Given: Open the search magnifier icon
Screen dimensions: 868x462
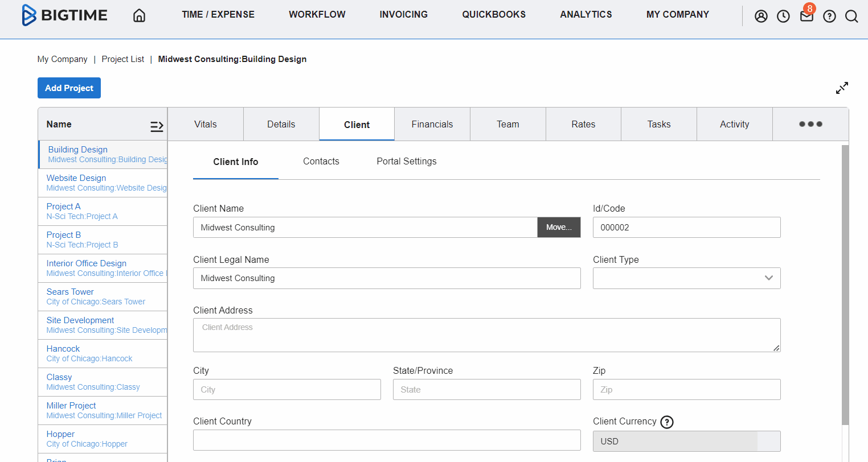Looking at the screenshot, I should 851,16.
